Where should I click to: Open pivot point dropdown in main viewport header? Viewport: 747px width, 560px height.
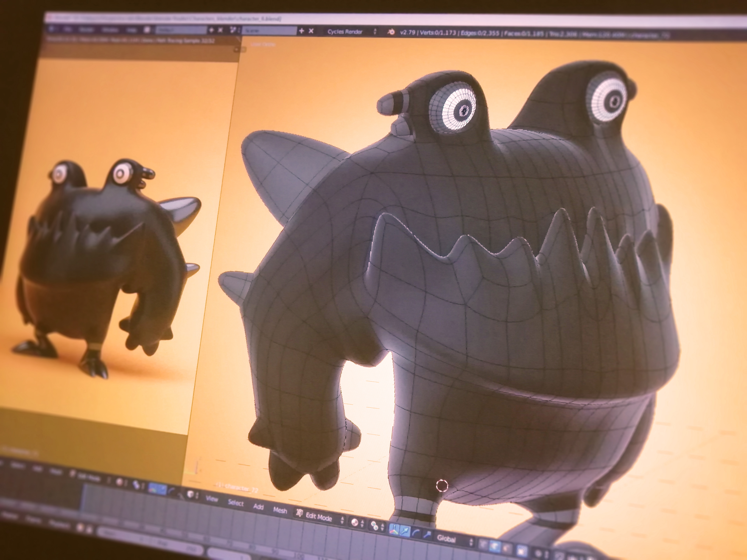[x=378, y=527]
